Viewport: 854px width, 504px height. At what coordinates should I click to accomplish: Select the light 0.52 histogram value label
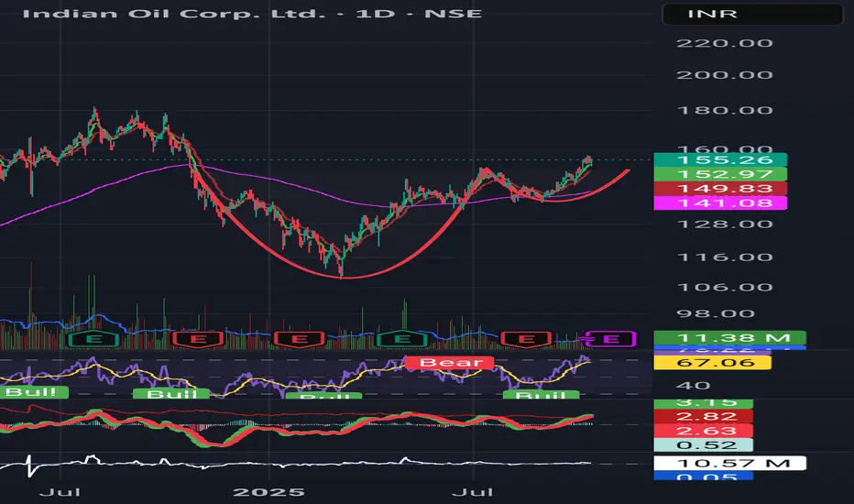pos(703,445)
